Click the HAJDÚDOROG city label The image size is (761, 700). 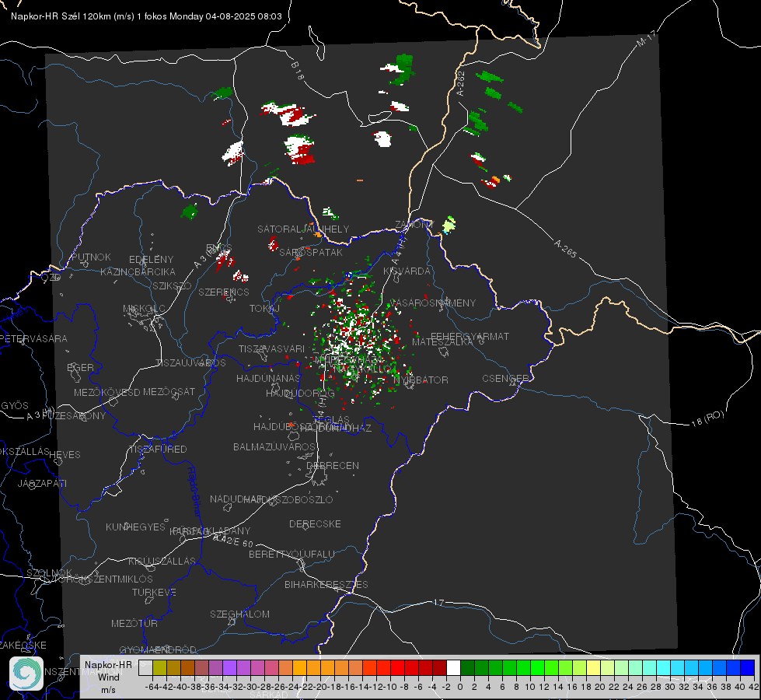coord(300,393)
